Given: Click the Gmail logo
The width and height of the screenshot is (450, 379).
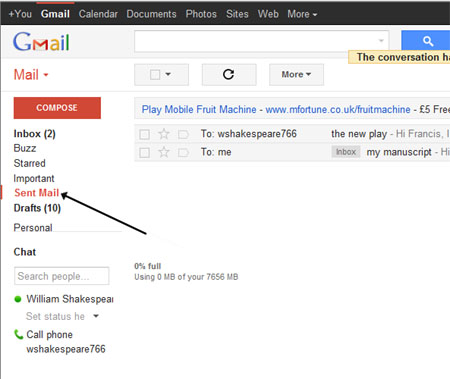Looking at the screenshot, I should [x=41, y=42].
